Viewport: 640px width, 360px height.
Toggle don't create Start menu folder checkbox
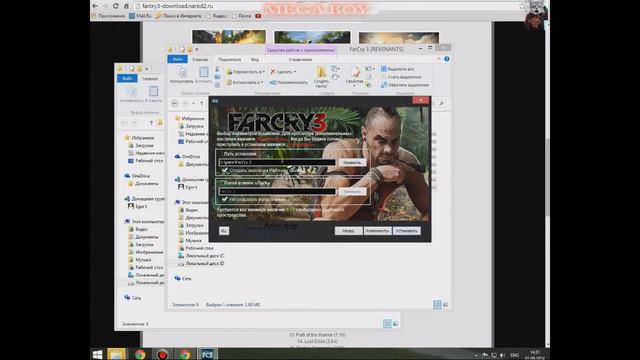coord(225,199)
